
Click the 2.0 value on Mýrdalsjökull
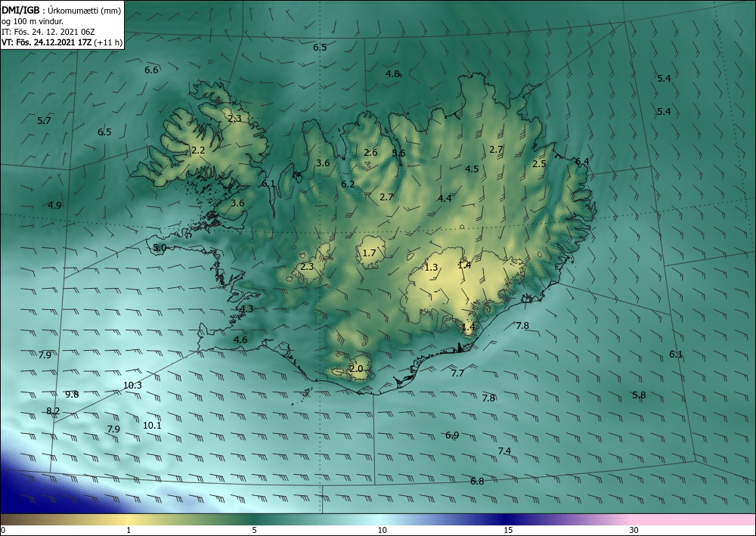(356, 369)
